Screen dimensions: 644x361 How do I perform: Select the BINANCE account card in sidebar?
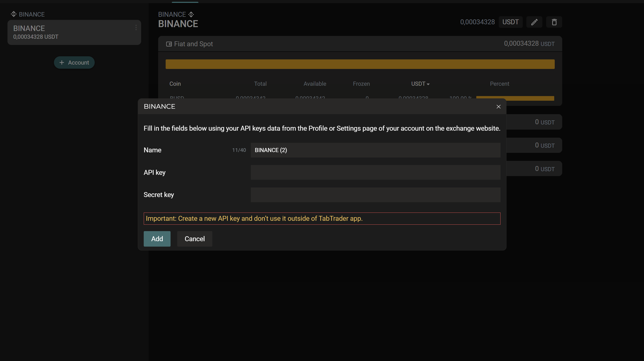pos(74,32)
